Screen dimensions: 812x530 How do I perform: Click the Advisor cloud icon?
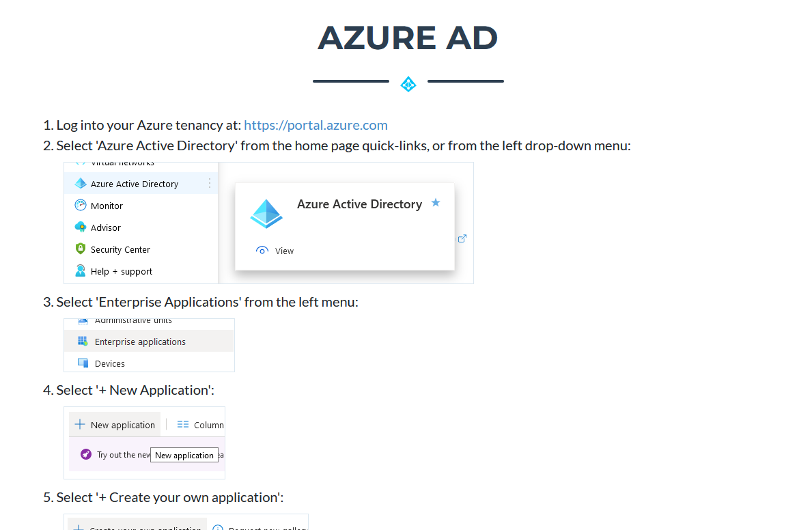(81, 227)
